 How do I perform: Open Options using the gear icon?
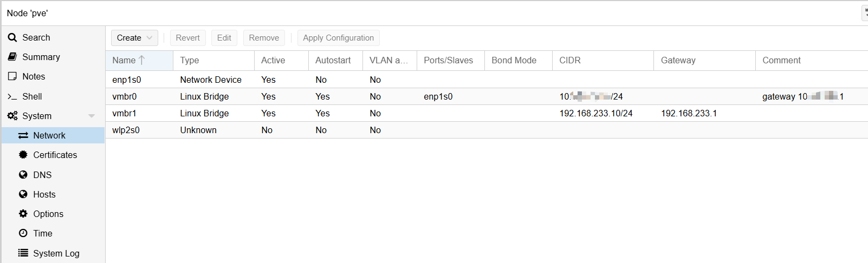pos(23,214)
